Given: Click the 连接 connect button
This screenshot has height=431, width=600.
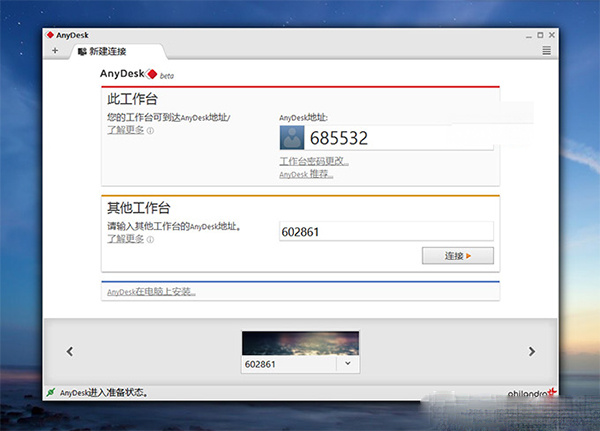Looking at the screenshot, I should 458,256.
